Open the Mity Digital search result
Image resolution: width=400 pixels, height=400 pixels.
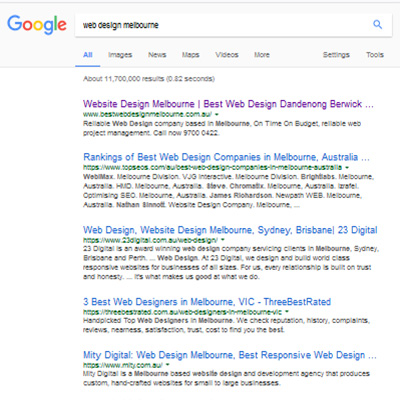pyautogui.click(x=230, y=355)
